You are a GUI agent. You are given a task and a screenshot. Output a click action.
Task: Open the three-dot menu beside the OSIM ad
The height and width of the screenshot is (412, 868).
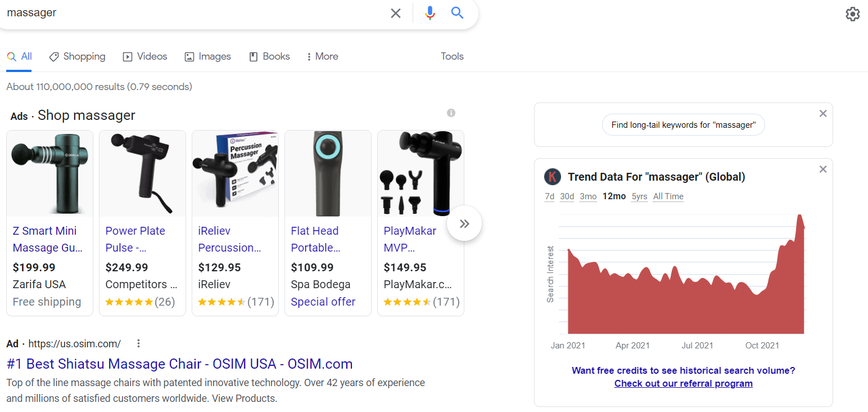(x=139, y=343)
